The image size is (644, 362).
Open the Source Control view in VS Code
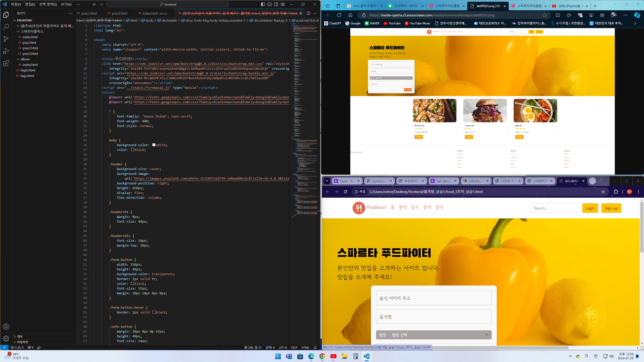pos(6,39)
